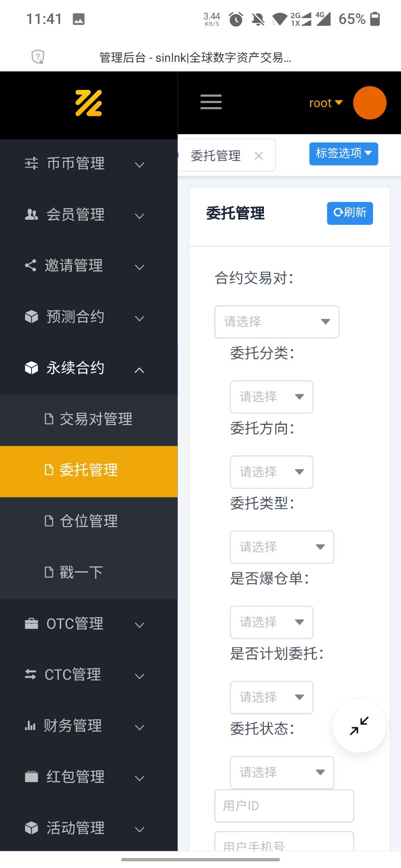Open 仓位管理 submenu item
Screen dimensions: 401x868
pos(89,521)
